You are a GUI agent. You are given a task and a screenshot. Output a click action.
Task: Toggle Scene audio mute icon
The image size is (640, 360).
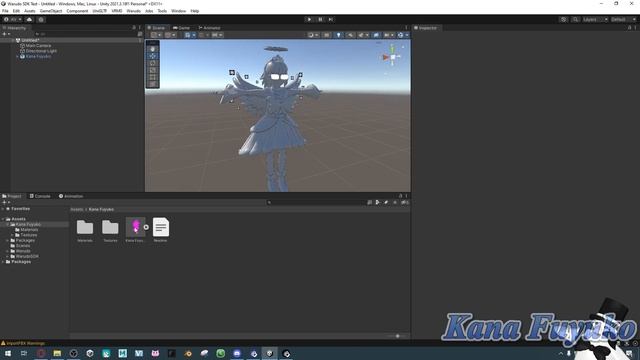(x=350, y=35)
